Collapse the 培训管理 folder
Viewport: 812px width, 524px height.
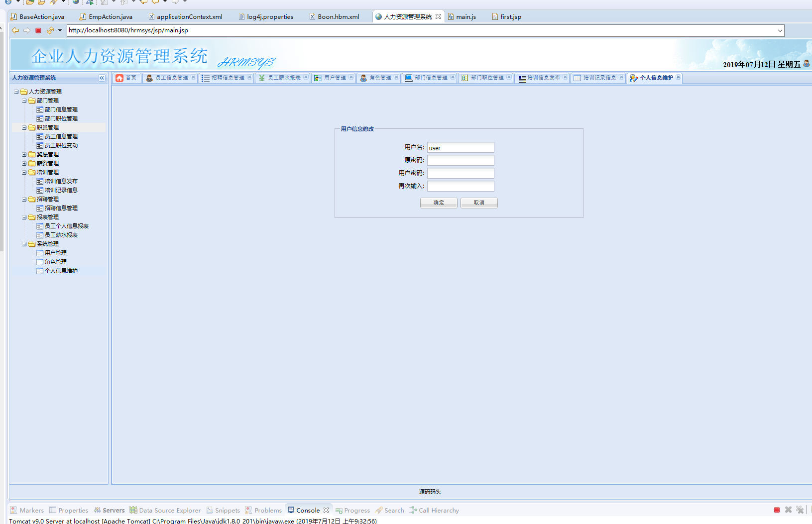24,172
